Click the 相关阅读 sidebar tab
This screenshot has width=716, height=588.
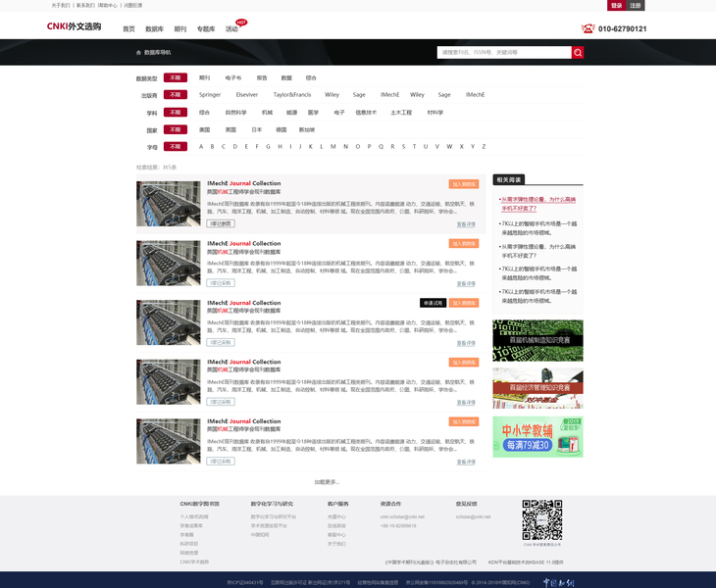[x=509, y=179]
